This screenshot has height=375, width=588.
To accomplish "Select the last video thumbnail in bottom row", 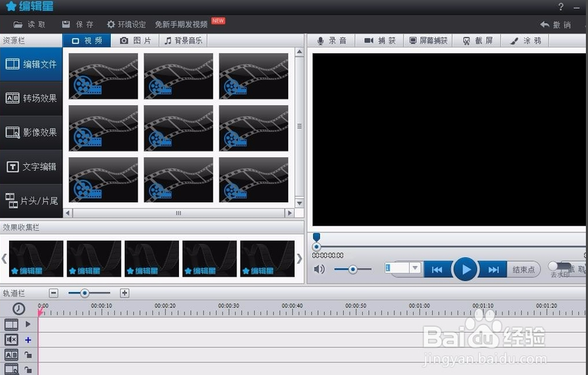I will pyautogui.click(x=253, y=180).
